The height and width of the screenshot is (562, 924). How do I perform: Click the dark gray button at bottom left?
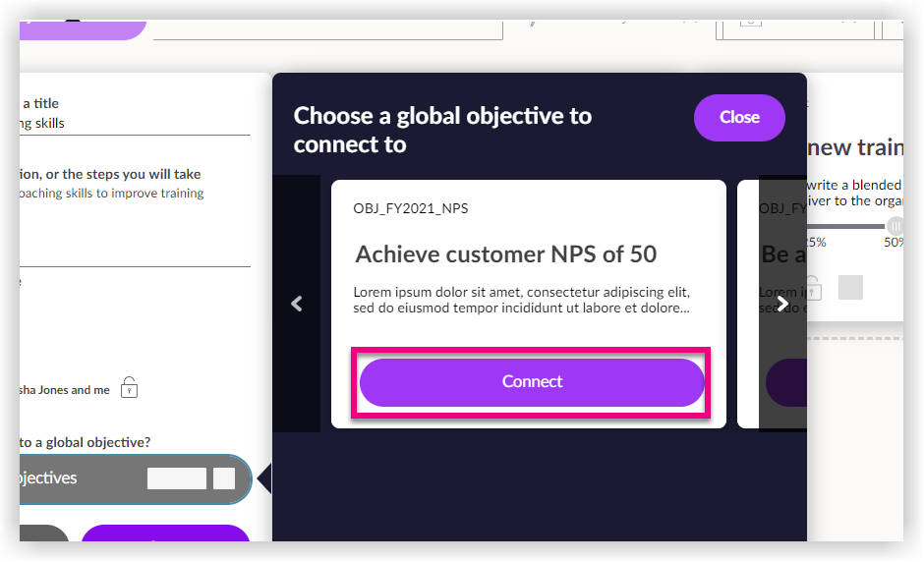coord(44,536)
